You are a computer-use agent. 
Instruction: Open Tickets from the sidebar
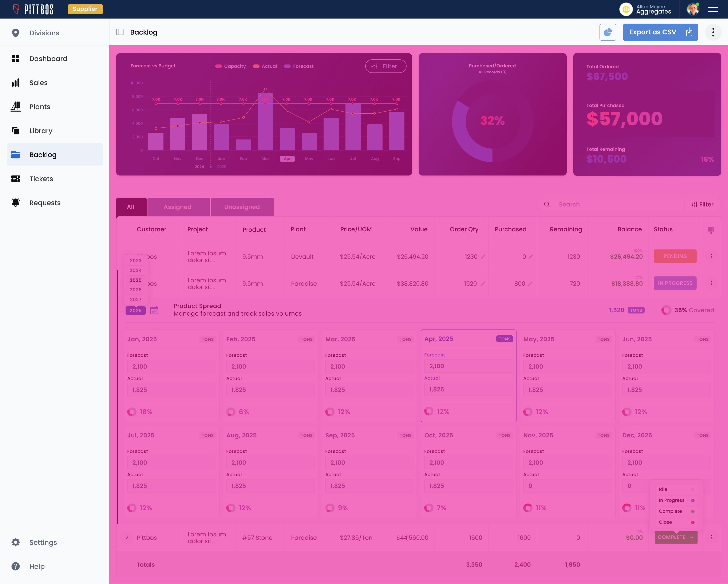click(x=41, y=179)
